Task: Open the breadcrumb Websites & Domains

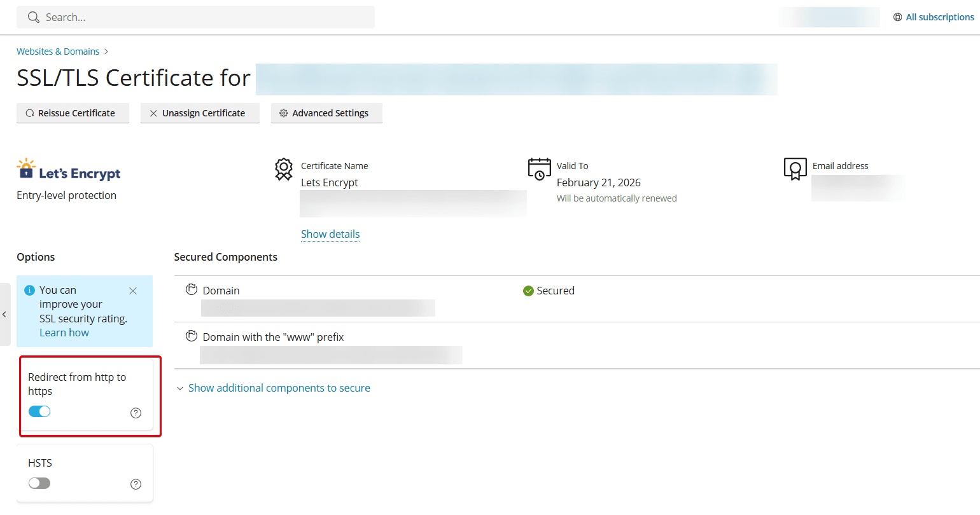Action: pos(58,51)
